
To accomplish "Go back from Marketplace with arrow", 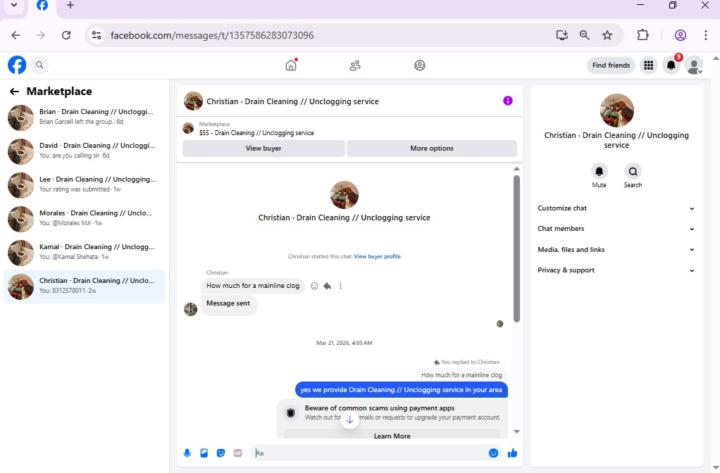I will (14, 91).
